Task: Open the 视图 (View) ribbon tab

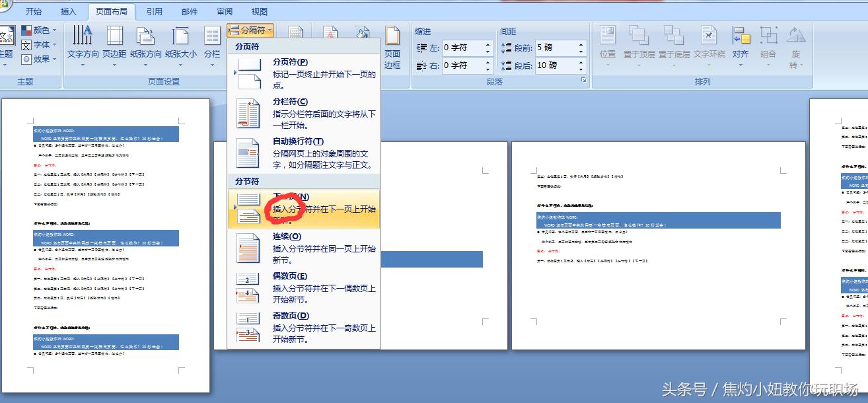Action: click(x=260, y=11)
